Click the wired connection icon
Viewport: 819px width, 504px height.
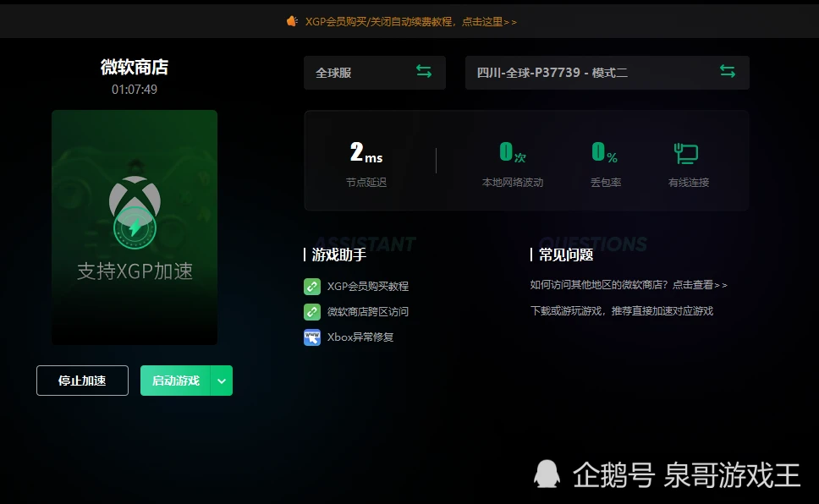pyautogui.click(x=686, y=154)
